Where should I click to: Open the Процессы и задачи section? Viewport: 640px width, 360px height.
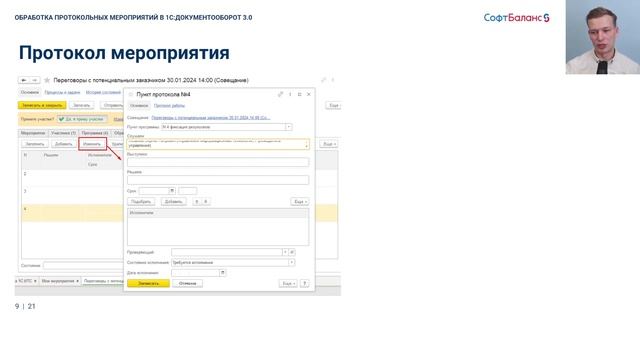click(62, 93)
